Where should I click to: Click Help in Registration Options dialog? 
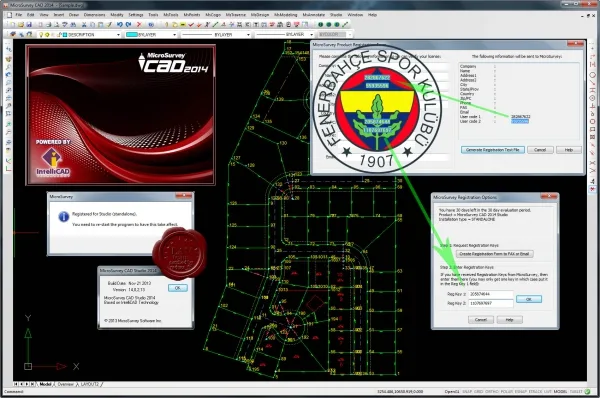509,320
